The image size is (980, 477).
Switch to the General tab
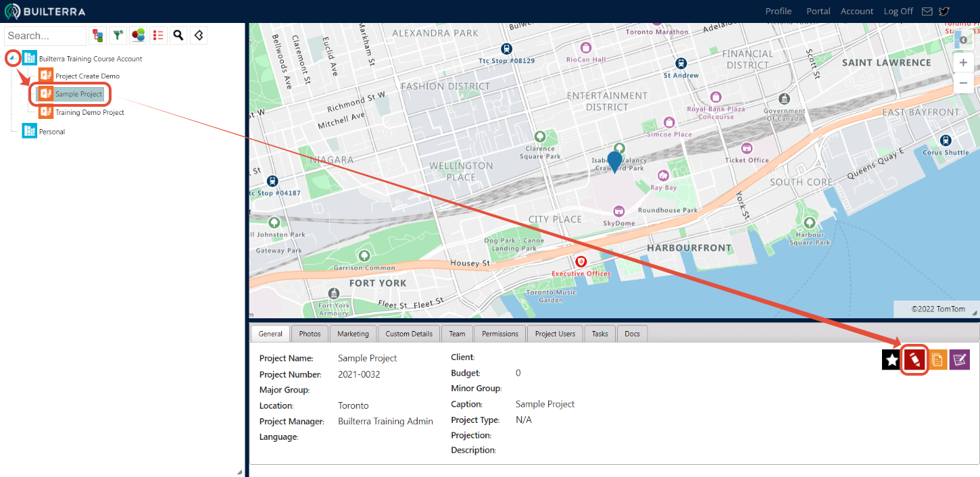click(x=270, y=334)
